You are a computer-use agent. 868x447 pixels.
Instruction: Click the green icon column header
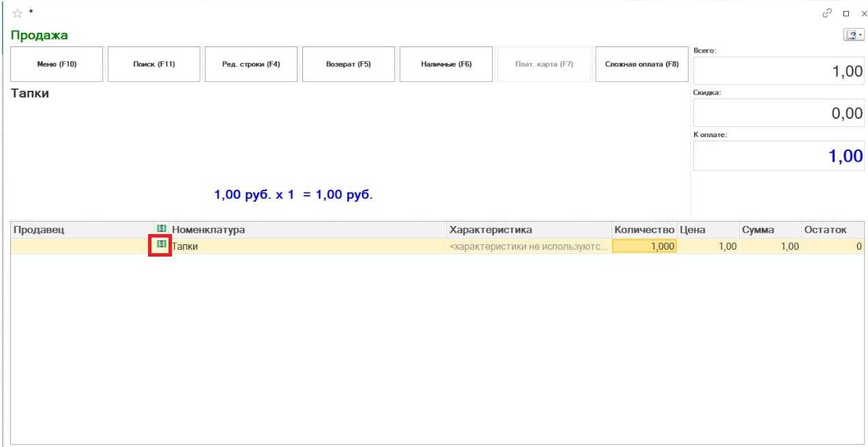161,229
